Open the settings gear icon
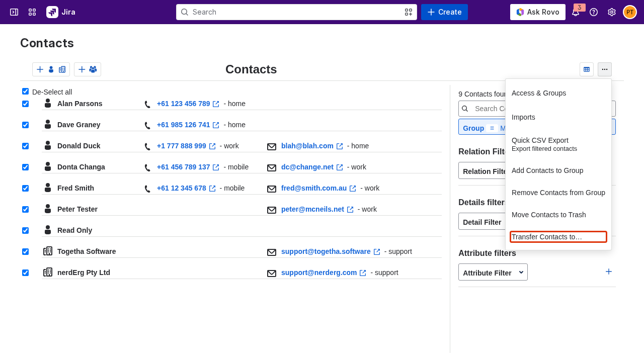This screenshot has height=362, width=644. pyautogui.click(x=612, y=12)
